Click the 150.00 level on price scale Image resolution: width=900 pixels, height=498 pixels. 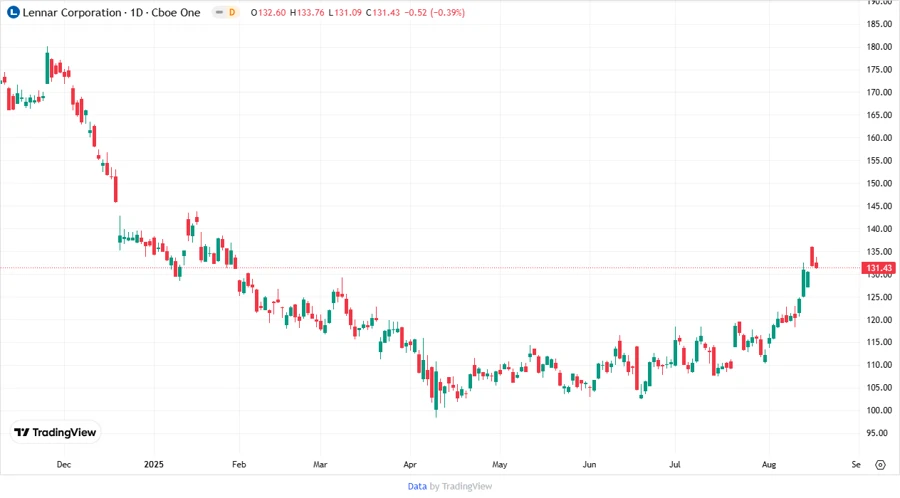point(880,184)
